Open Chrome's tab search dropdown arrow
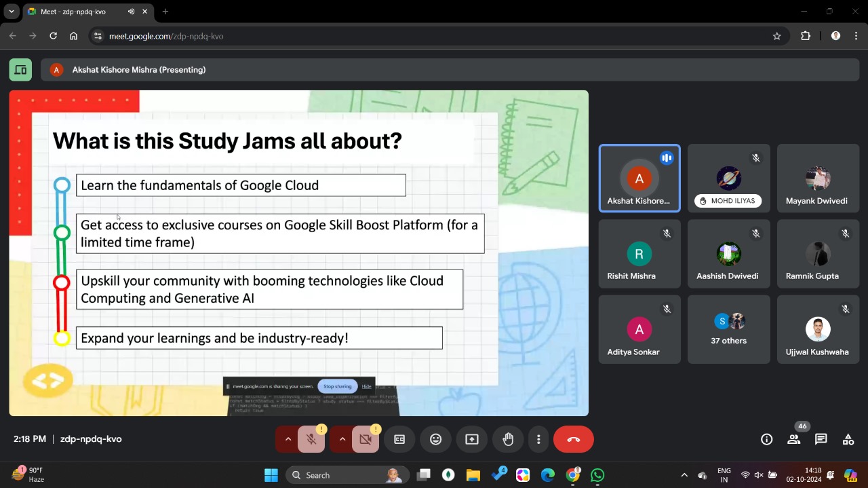Screen dimensions: 868x488 (x=12, y=12)
